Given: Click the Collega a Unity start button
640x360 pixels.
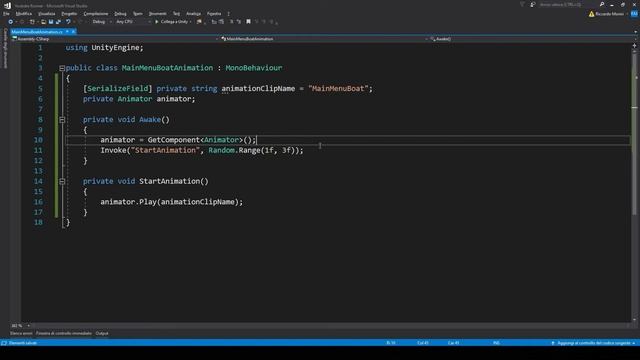Looking at the screenshot, I should coord(171,22).
